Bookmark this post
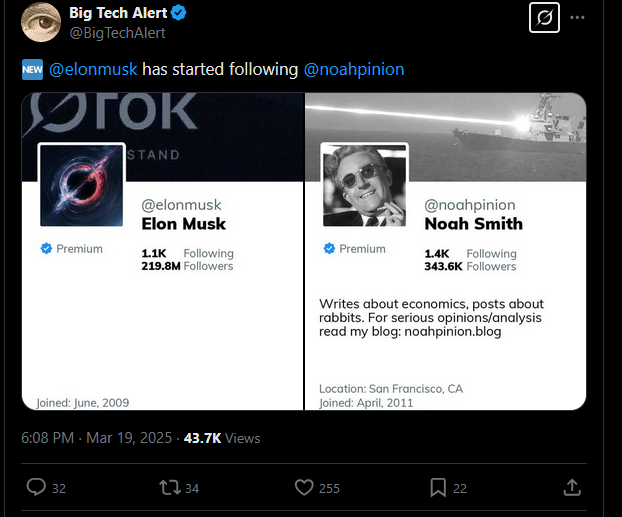622x517 pixels. [x=438, y=488]
